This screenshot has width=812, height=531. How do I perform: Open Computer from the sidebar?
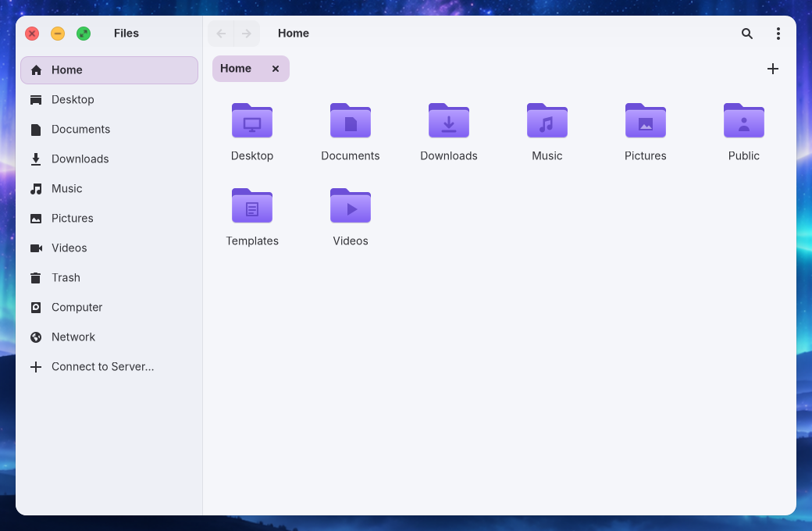(x=109, y=307)
